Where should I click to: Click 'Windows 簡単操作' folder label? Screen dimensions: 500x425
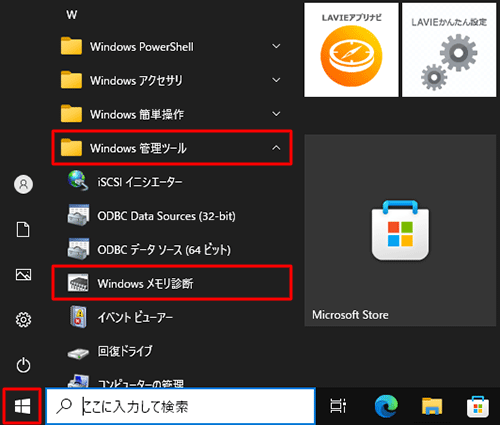[137, 114]
